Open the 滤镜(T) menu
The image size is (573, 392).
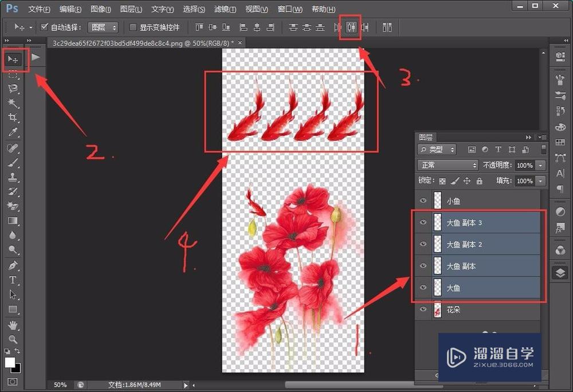pos(225,9)
